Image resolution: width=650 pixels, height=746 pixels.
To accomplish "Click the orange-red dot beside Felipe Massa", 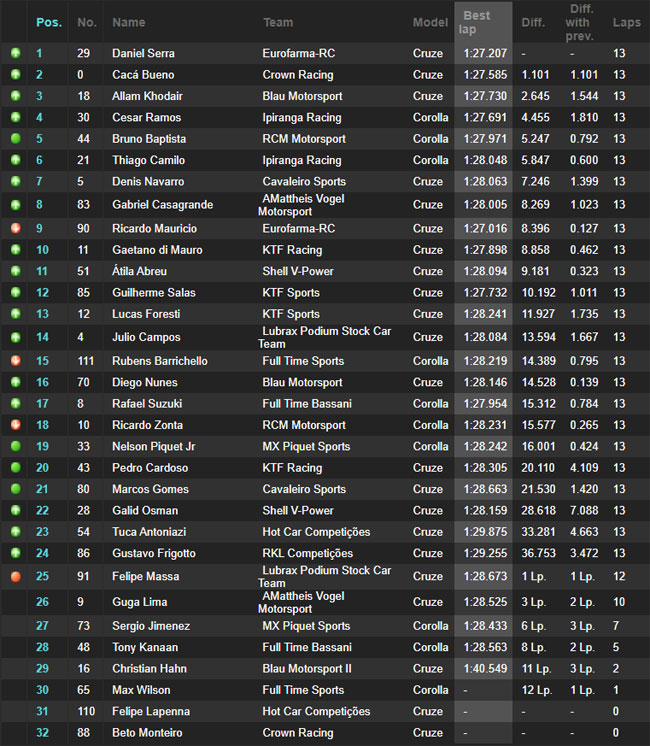I will click(x=16, y=577).
